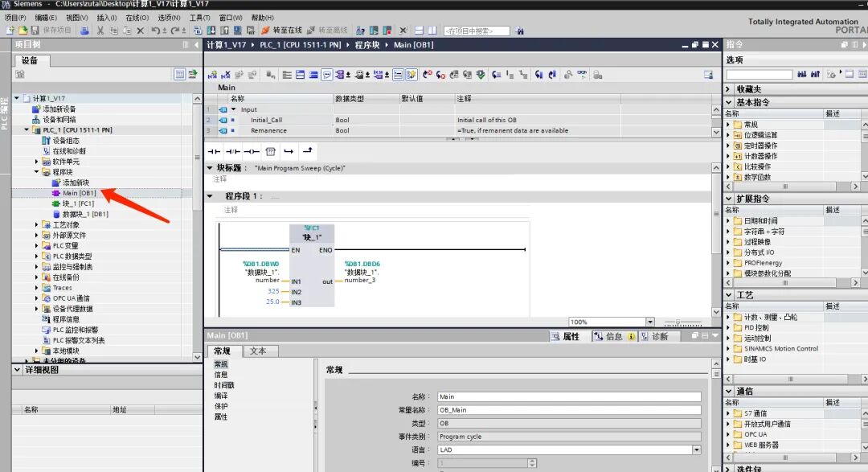The height and width of the screenshot is (472, 868).
Task: Open a branch in the ladder
Action: coord(289,151)
